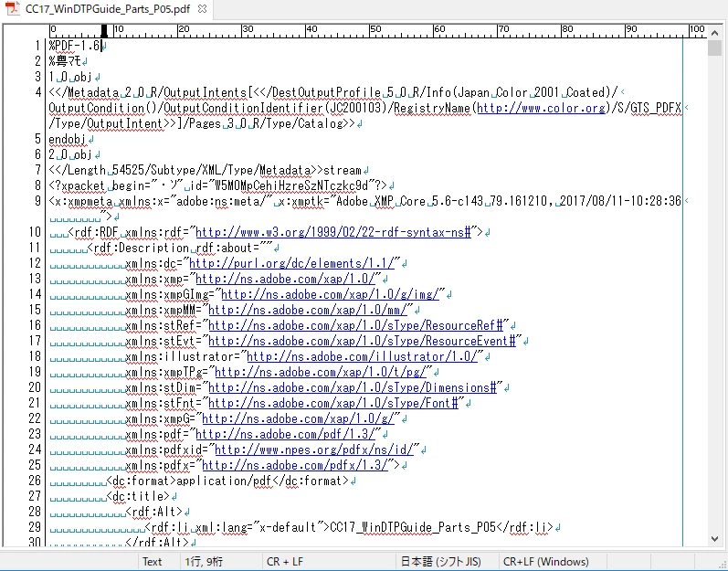This screenshot has height=571, width=728.
Task: Click the 'CR + LF' status bar entry
Action: (285, 562)
